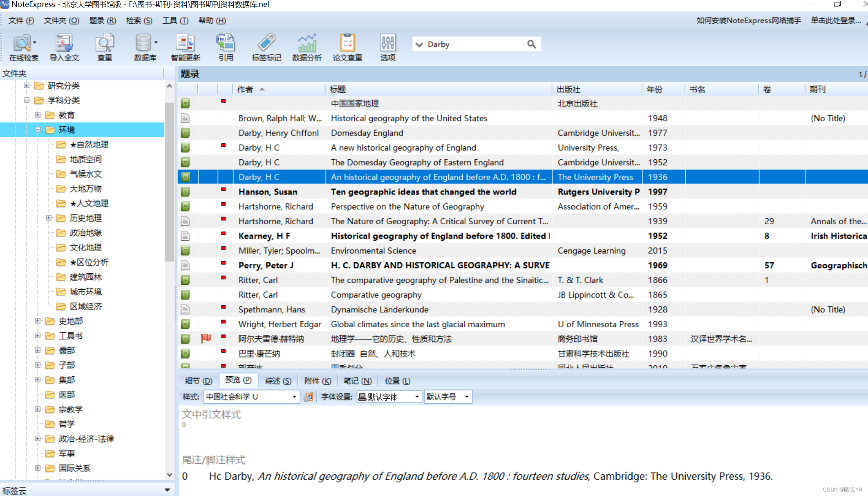Open the 工具 (T) menu
This screenshot has height=496, width=868.
click(x=175, y=20)
